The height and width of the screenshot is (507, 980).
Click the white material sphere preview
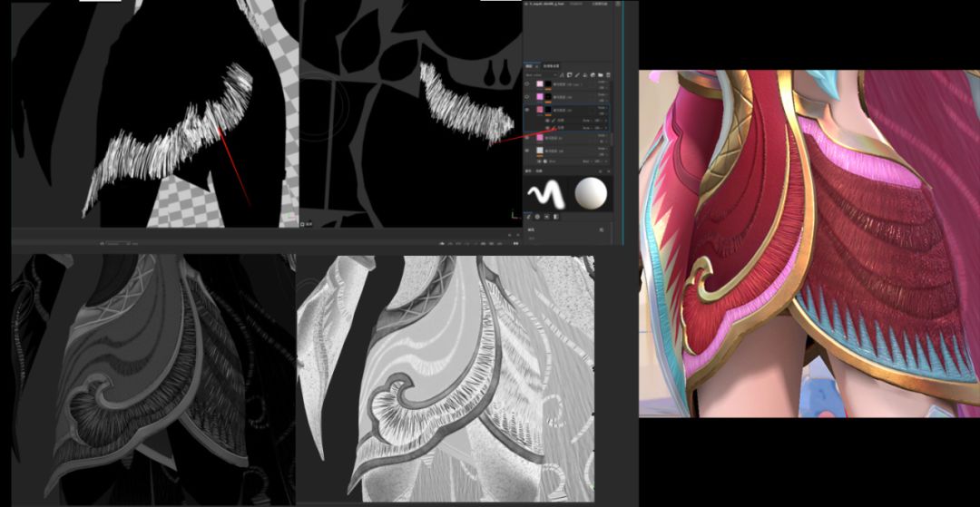pyautogui.click(x=592, y=193)
